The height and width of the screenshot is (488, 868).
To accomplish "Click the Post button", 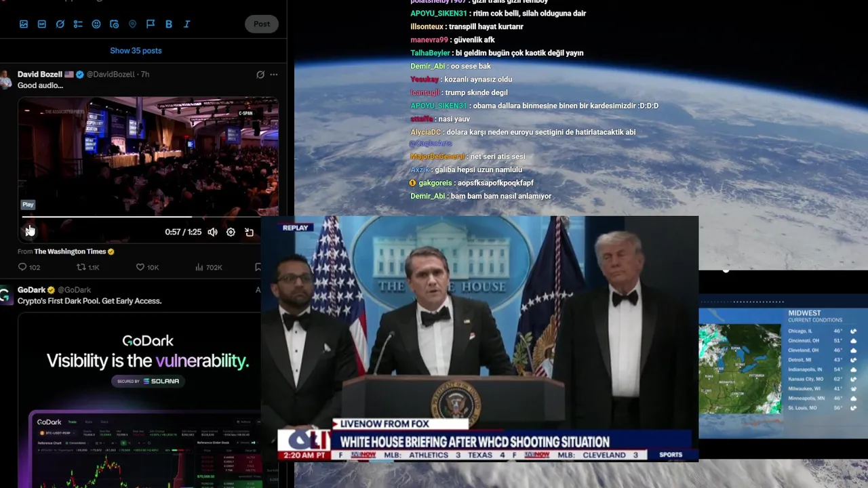I will pos(262,24).
